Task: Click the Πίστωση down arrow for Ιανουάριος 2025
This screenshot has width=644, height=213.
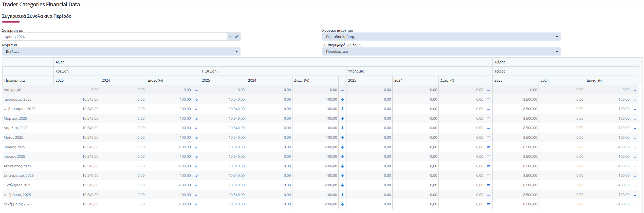Action: click(342, 99)
